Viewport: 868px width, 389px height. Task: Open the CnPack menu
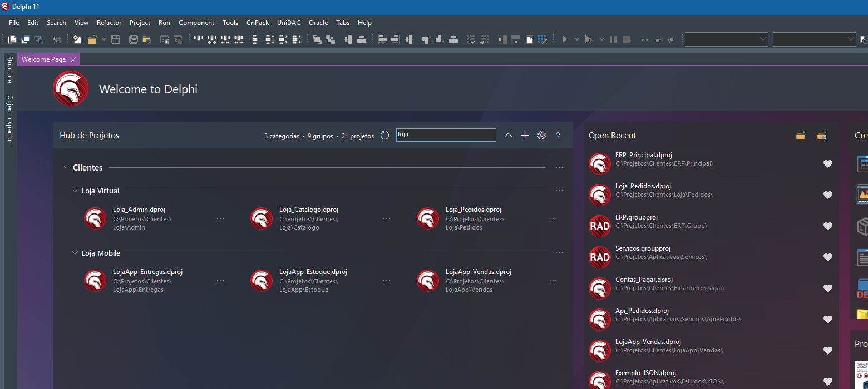258,23
